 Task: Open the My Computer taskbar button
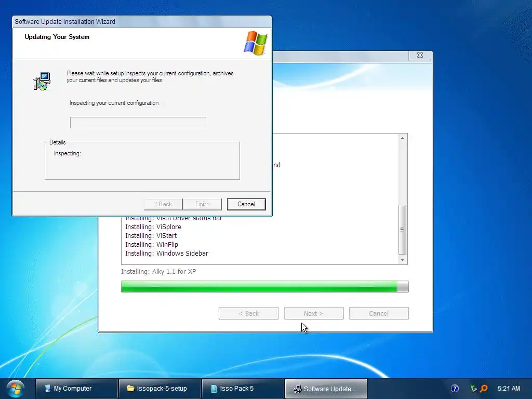[77, 389]
